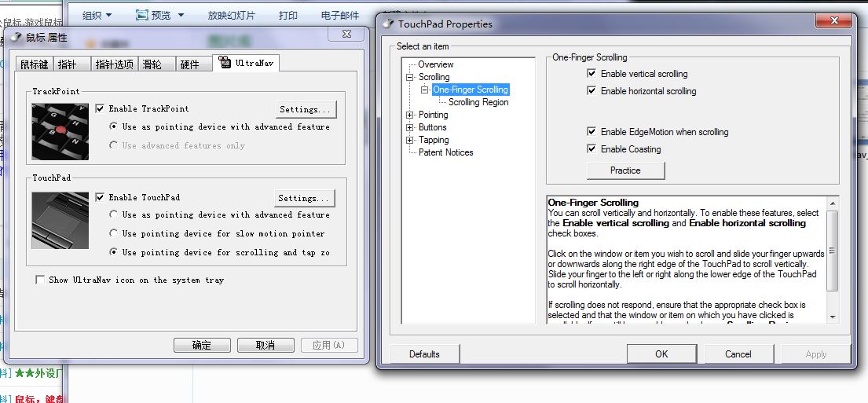Viewport: 868px width, 403px height.
Task: Click the 预览 picture icon in toolbar
Action: click(142, 15)
